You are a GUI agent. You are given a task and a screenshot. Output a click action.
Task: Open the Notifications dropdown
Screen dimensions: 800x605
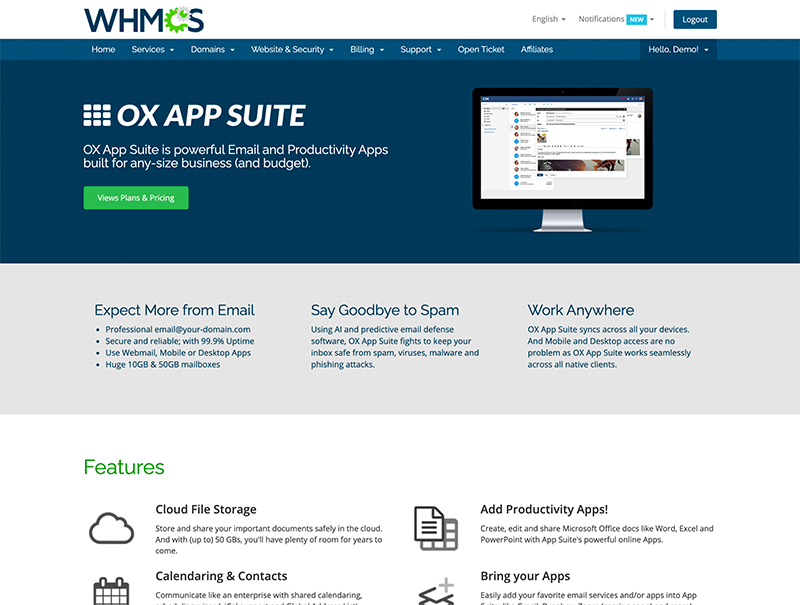click(x=616, y=19)
